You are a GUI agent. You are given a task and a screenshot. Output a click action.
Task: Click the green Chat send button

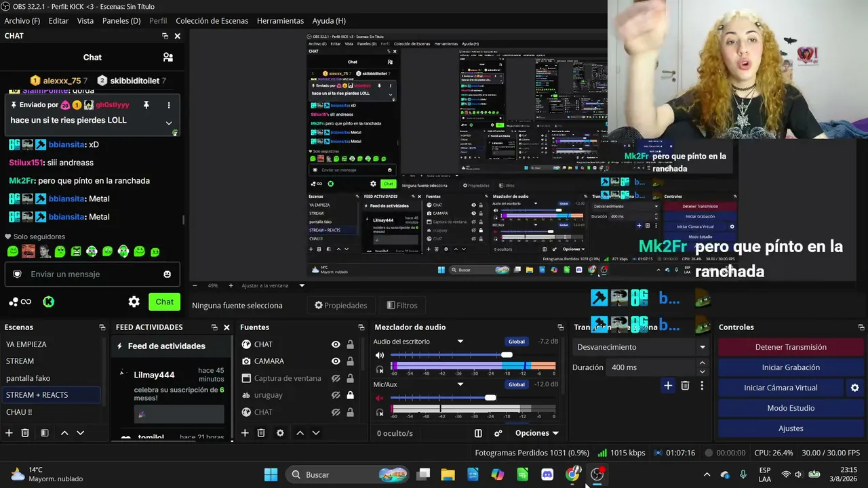pos(165,302)
